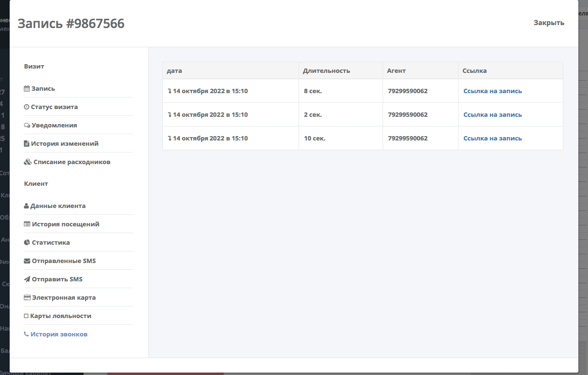The image size is (588, 375).
Task: Click the document icon for История изменений
Action: tap(27, 144)
